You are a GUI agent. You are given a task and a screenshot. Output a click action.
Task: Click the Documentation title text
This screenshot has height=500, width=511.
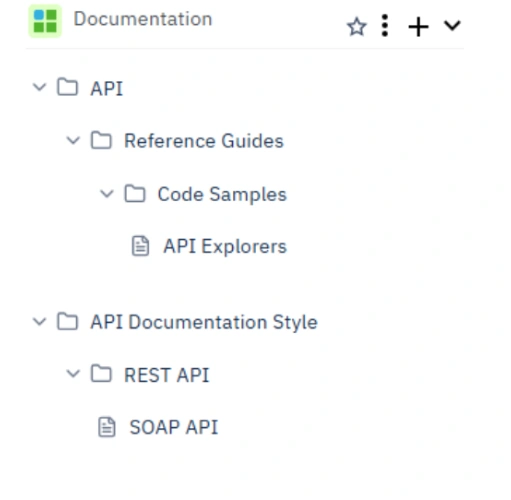click(143, 19)
